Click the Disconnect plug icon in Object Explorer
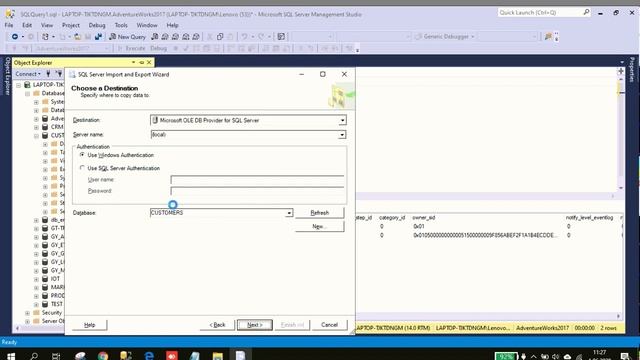640x360 pixels. 59,74
